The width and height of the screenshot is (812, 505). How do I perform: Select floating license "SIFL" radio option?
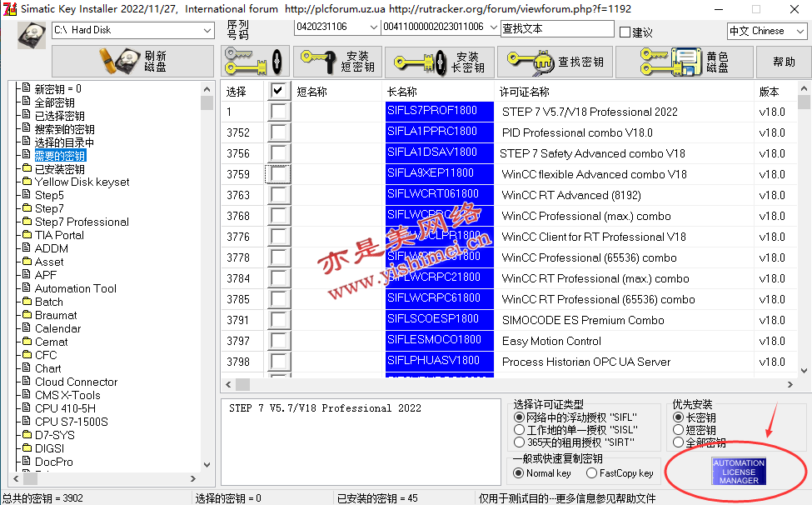519,417
